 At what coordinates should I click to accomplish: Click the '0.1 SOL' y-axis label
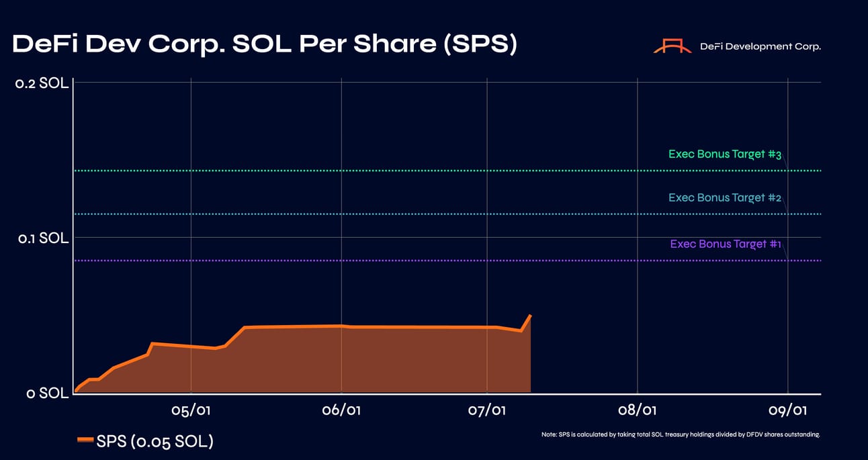[x=43, y=238]
